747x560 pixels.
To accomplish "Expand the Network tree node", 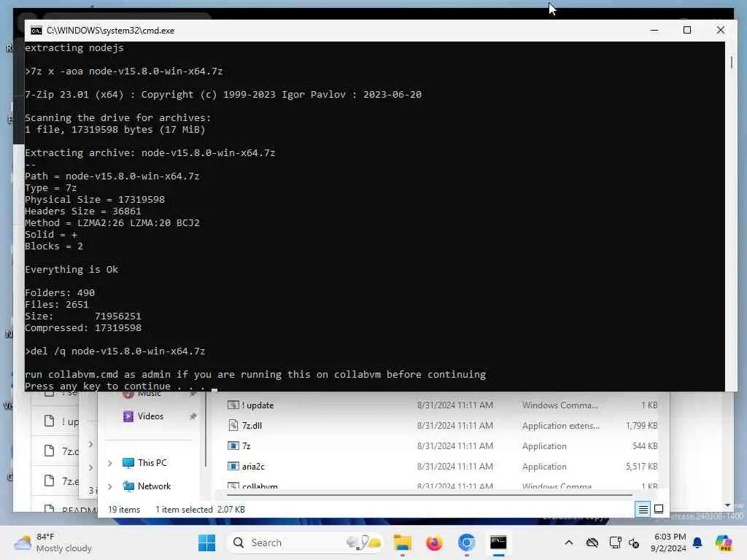I will click(110, 486).
